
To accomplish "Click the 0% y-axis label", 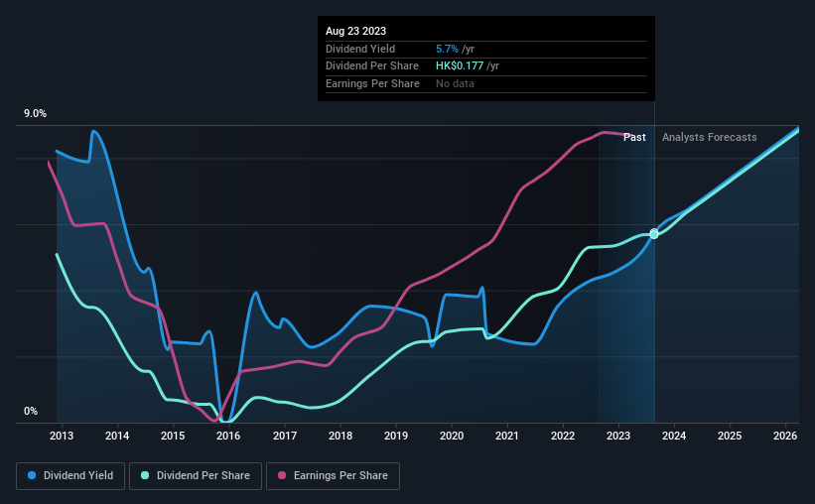I will pos(31,411).
